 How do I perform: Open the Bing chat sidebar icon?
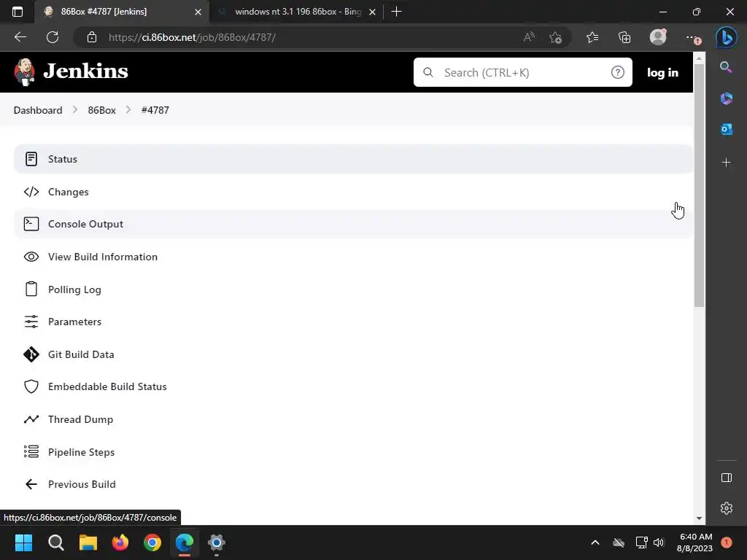point(726,38)
